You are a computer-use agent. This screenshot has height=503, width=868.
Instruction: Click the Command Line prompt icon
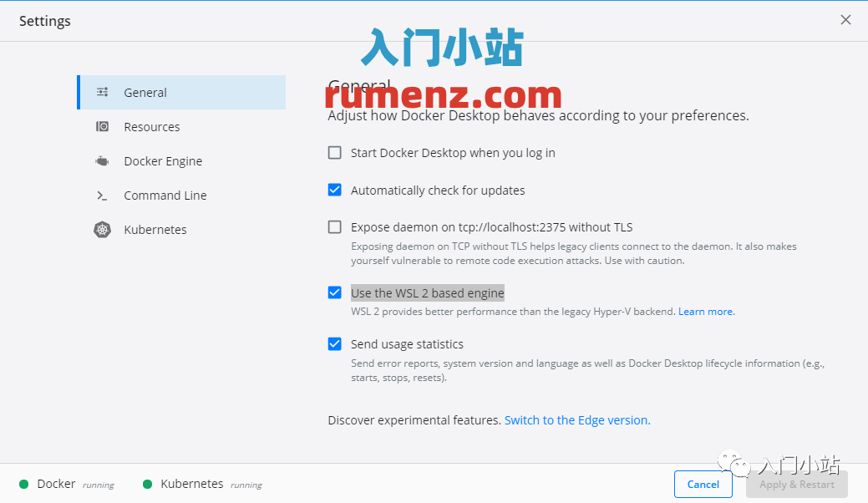tap(102, 196)
